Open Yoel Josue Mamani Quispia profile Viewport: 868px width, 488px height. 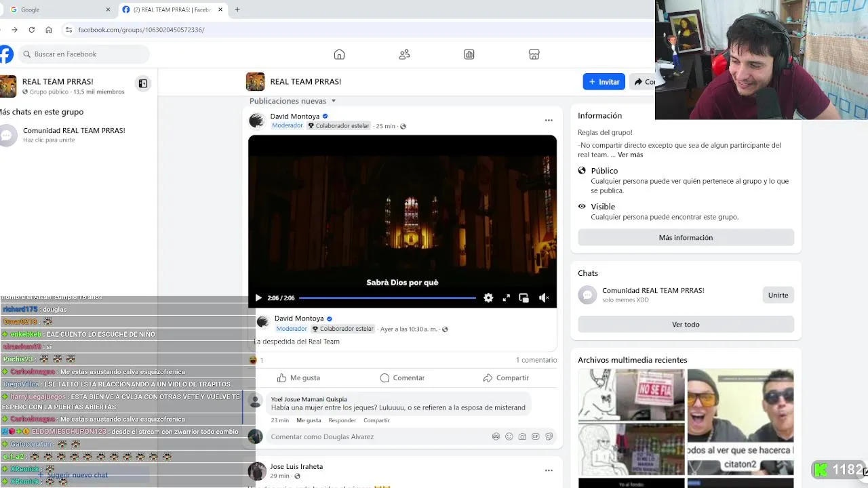(x=309, y=399)
